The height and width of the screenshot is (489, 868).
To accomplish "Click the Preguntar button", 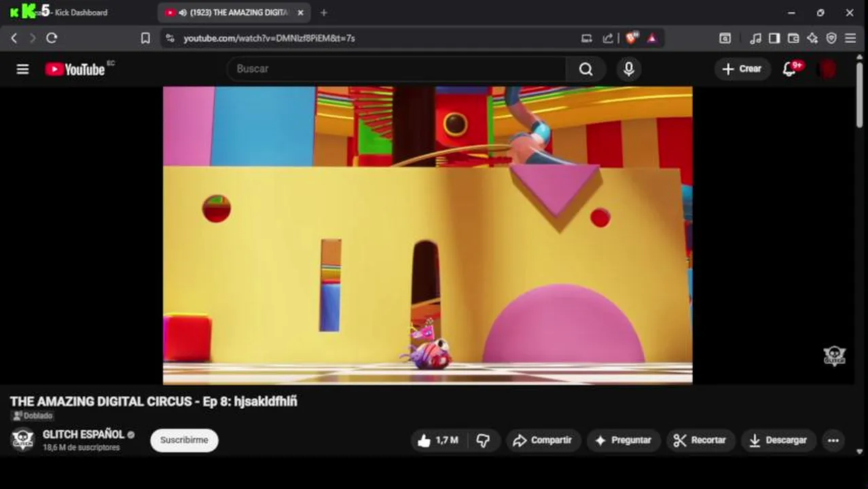I will click(x=623, y=440).
